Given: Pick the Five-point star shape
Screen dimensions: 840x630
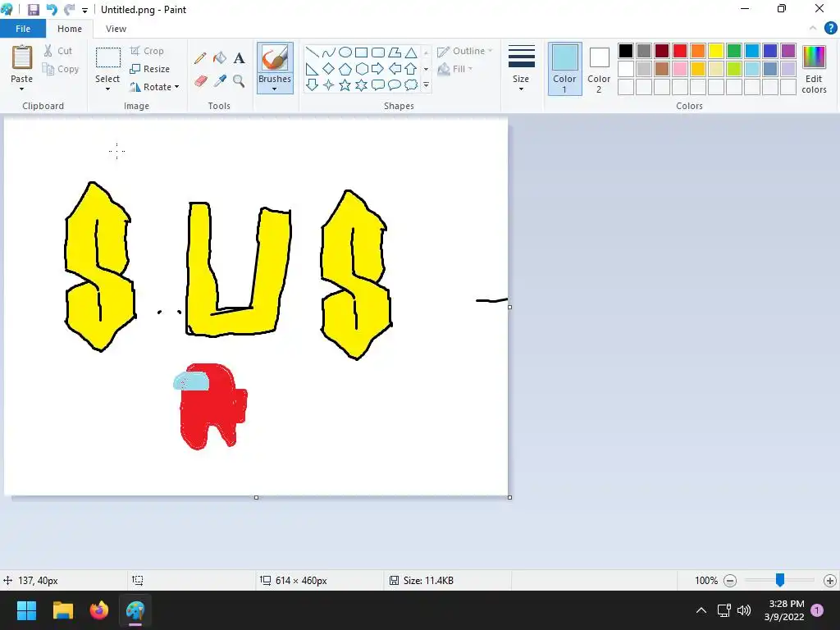Looking at the screenshot, I should pos(345,84).
